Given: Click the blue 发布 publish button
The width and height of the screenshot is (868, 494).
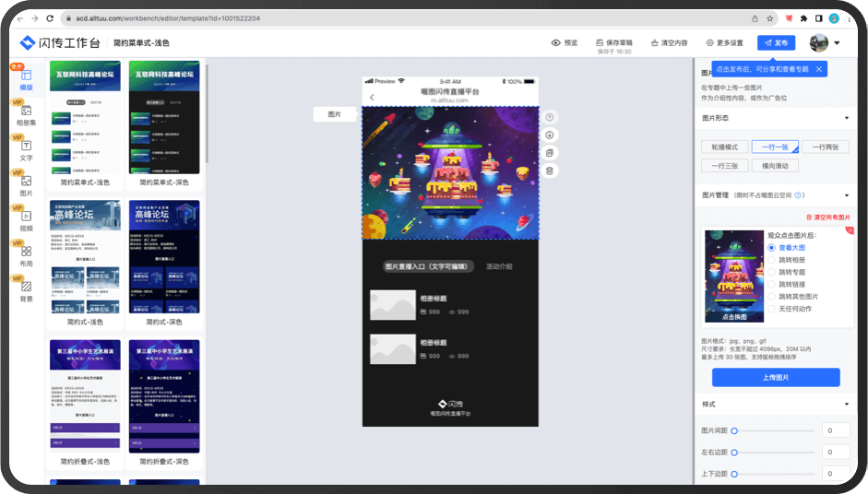Looking at the screenshot, I should [x=776, y=43].
